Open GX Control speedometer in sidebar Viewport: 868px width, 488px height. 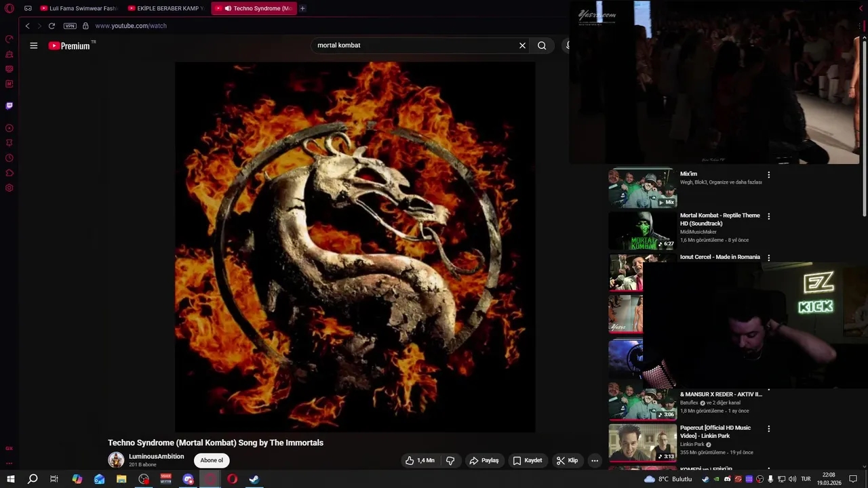(9, 39)
